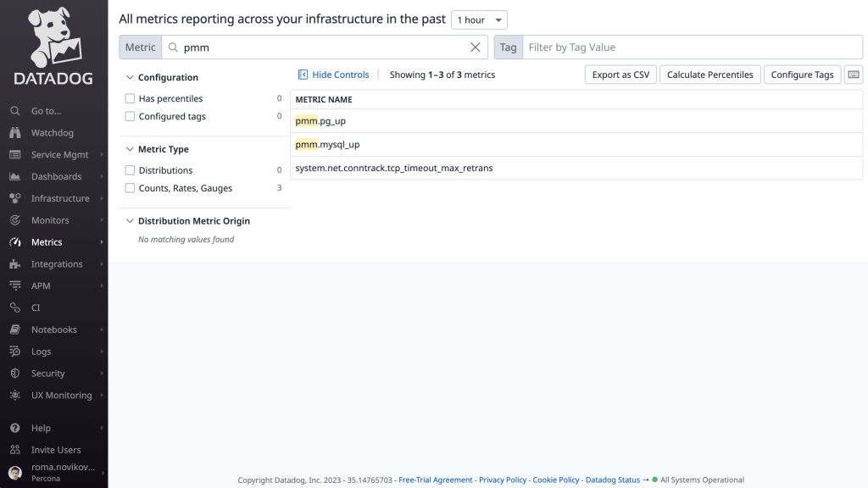Enable the Counts, Rates, Gauges filter
This screenshot has width=868, height=488.
pyautogui.click(x=130, y=188)
